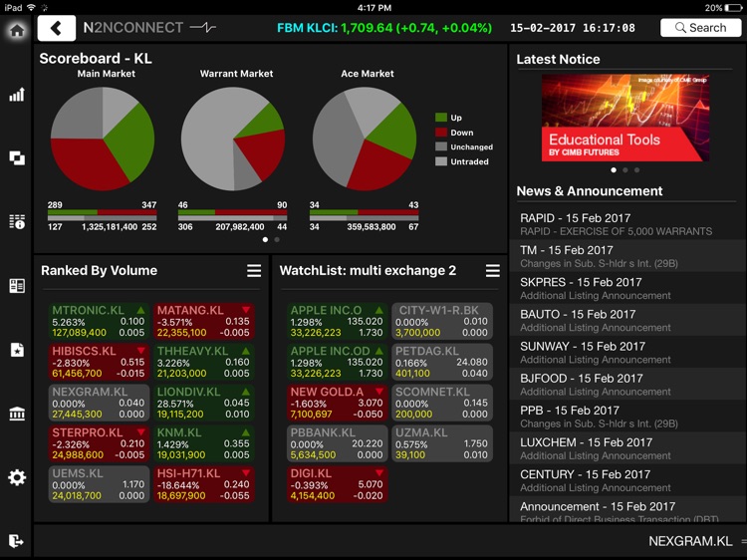Open CITY-W1-R.BK watchlist tile
The image size is (747, 560).
tap(442, 321)
